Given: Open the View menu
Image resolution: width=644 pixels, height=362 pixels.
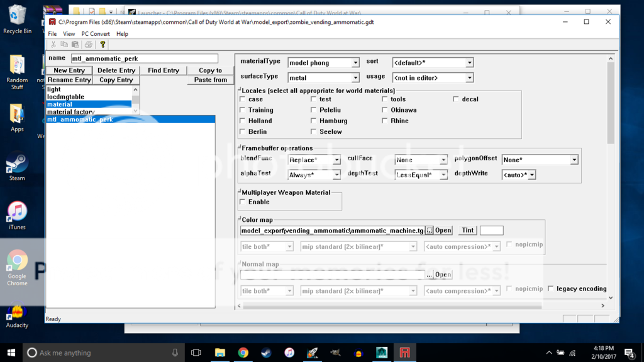Looking at the screenshot, I should (x=69, y=34).
